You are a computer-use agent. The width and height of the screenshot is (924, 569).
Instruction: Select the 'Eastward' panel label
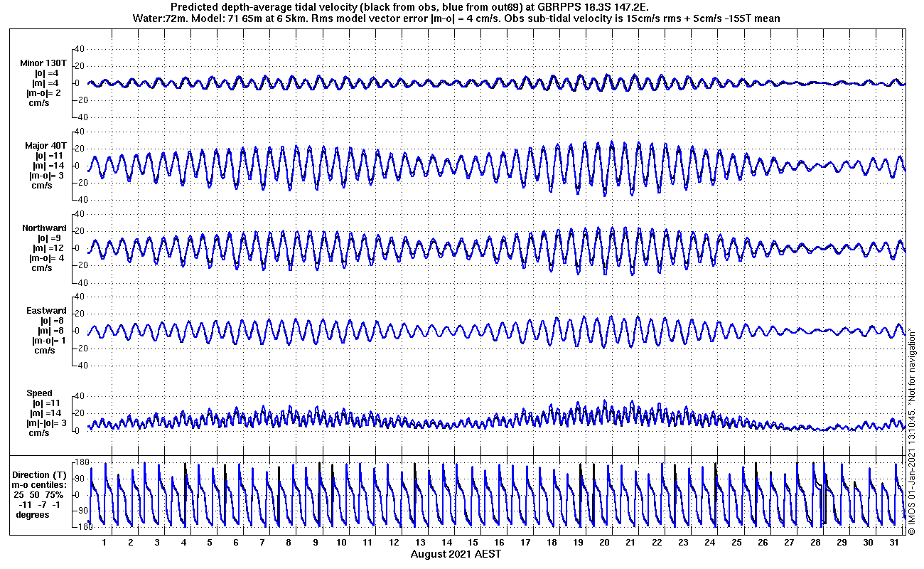tap(46, 311)
